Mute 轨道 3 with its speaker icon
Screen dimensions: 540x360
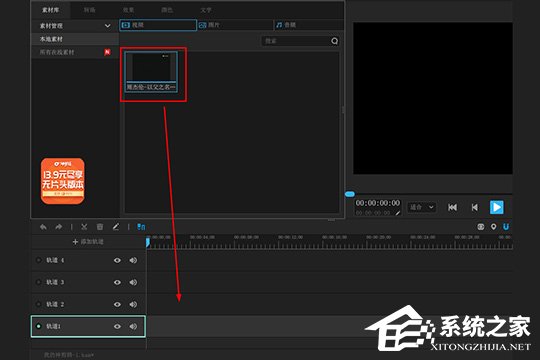coord(133,282)
